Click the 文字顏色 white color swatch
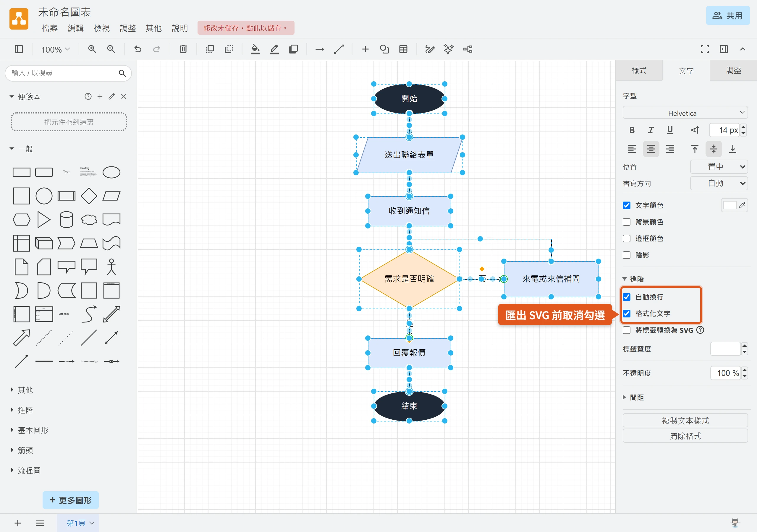Screen dimensions: 757x532 729,205
